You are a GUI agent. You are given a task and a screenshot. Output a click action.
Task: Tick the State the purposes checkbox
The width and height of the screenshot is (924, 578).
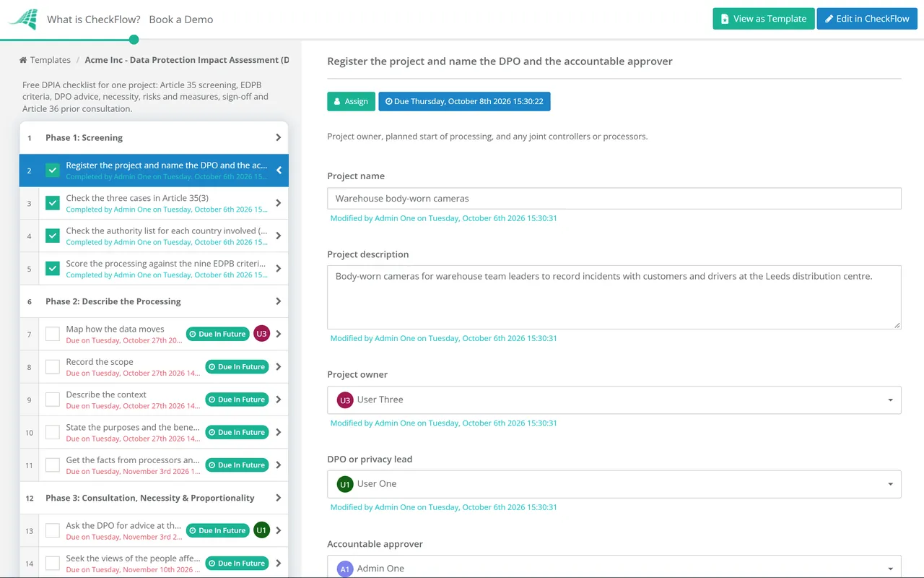[x=53, y=432]
